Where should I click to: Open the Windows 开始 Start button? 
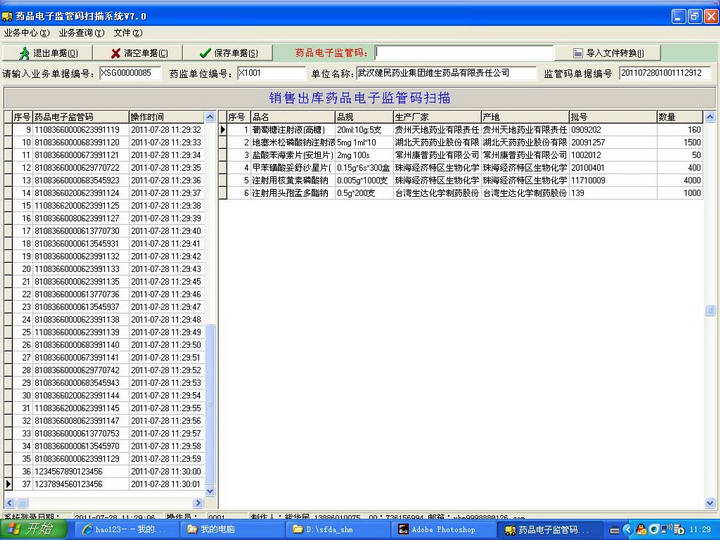pos(33,529)
